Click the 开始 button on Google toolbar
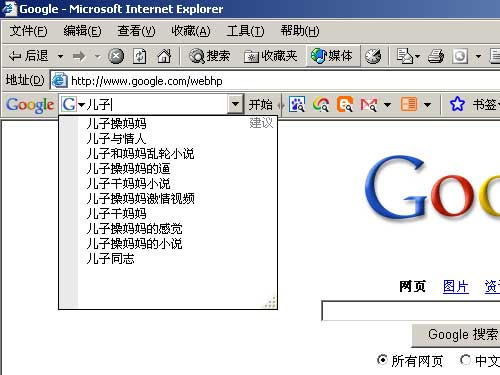500x375 pixels. point(260,105)
